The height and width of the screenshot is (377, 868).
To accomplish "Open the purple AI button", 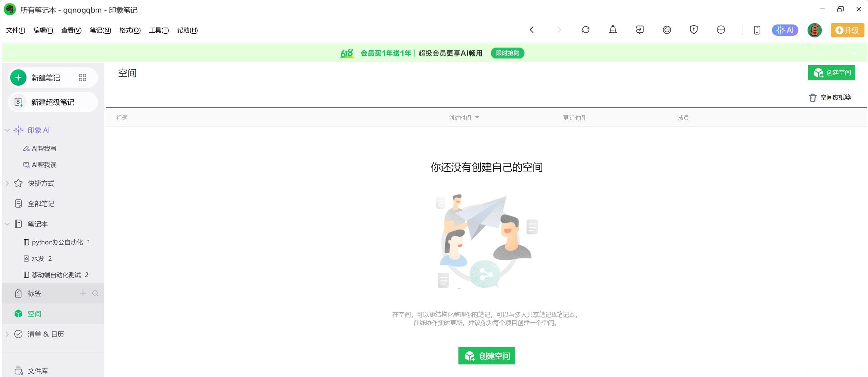I will 785,30.
